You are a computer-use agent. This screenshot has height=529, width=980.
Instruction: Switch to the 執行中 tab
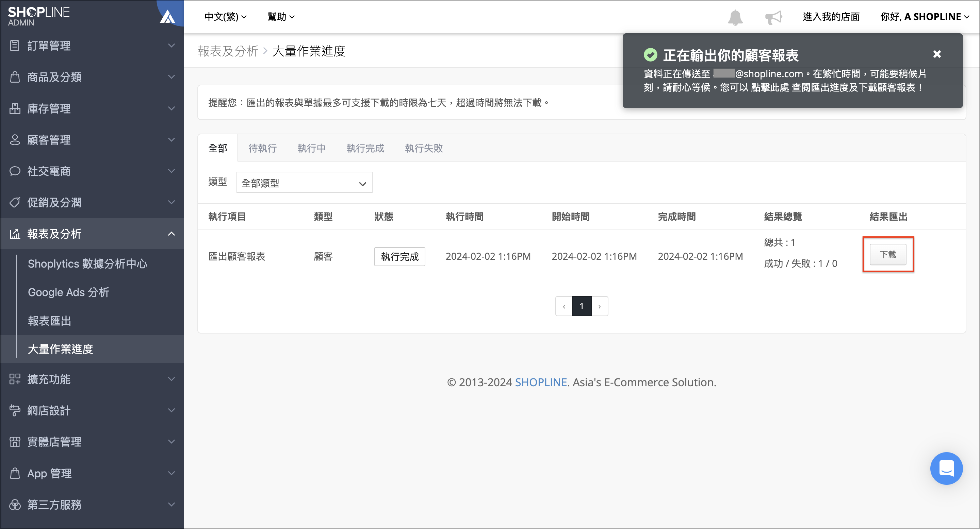(312, 148)
